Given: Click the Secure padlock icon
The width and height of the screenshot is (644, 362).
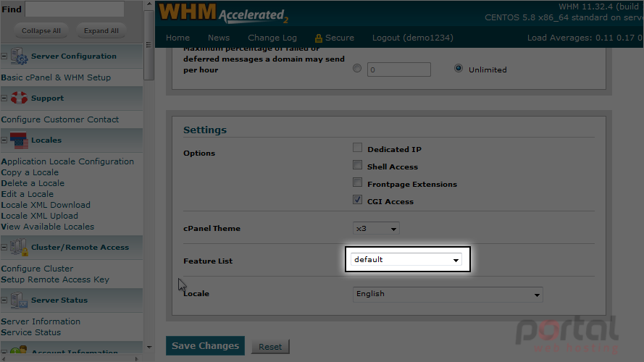Looking at the screenshot, I should [318, 38].
